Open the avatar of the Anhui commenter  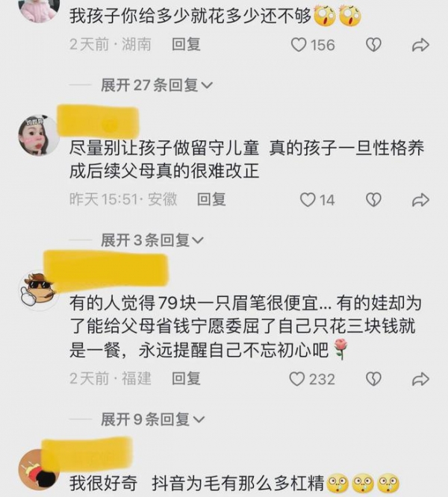(x=39, y=135)
